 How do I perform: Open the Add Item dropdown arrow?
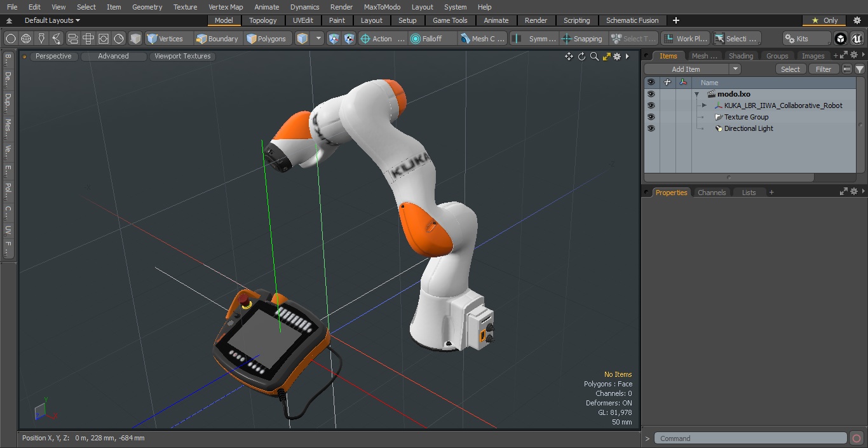pyautogui.click(x=735, y=69)
